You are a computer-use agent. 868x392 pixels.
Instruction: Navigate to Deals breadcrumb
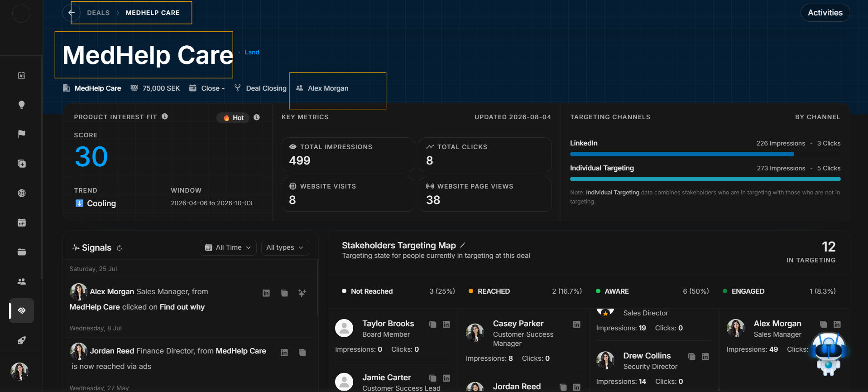pos(98,13)
